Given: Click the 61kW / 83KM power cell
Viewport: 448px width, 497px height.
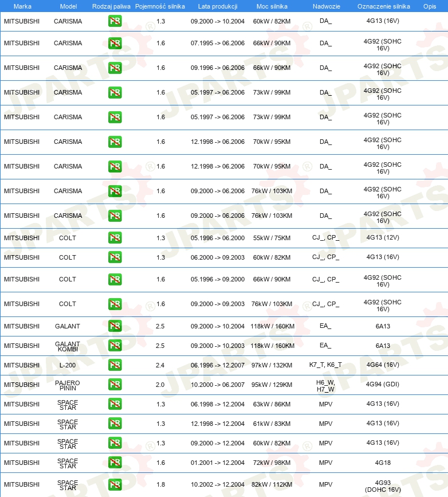Looking at the screenshot, I should point(272,424).
